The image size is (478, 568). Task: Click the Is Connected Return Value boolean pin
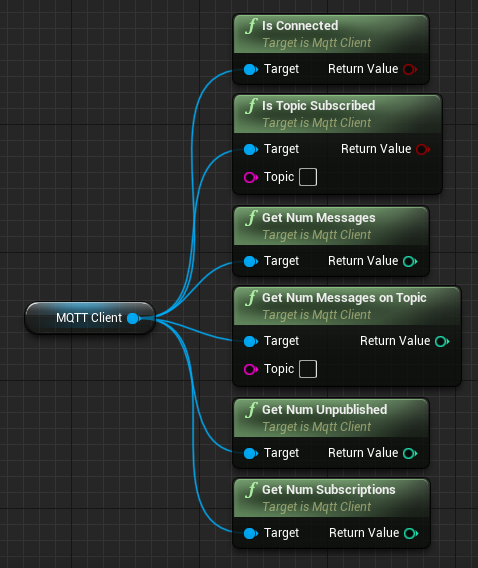(x=410, y=69)
